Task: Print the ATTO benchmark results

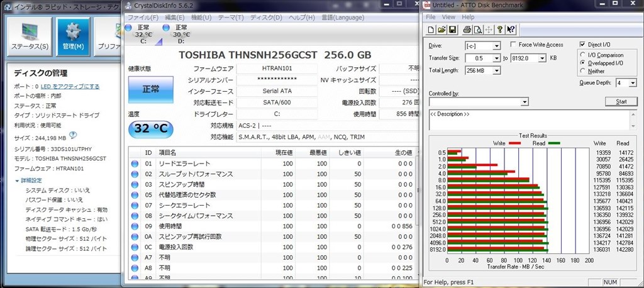Action: pyautogui.click(x=467, y=30)
